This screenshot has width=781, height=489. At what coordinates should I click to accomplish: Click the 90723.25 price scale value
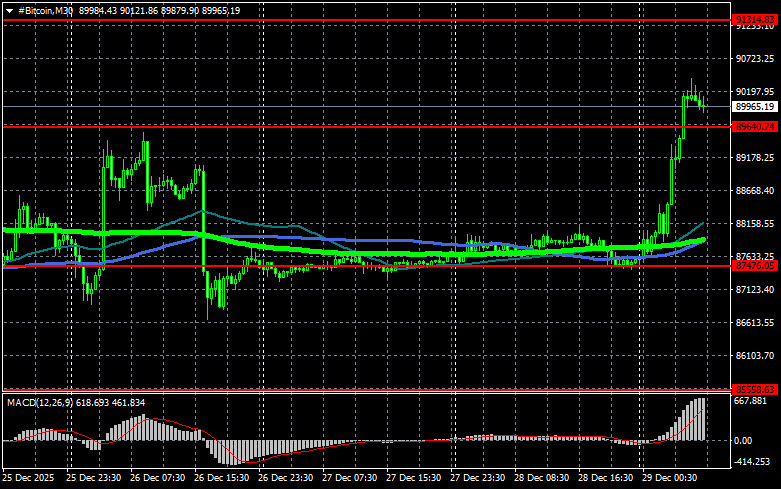pos(755,59)
